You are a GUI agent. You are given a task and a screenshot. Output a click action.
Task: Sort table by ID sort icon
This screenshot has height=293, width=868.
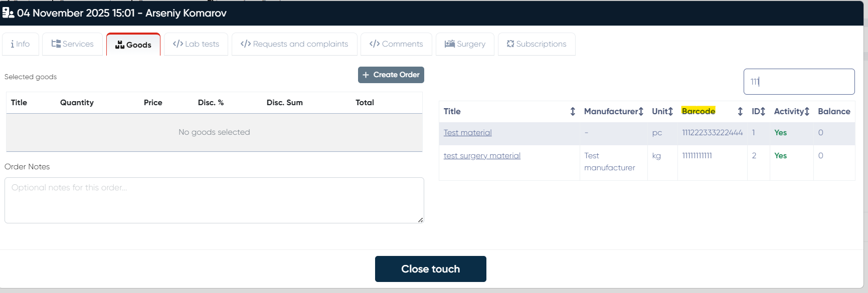click(763, 112)
